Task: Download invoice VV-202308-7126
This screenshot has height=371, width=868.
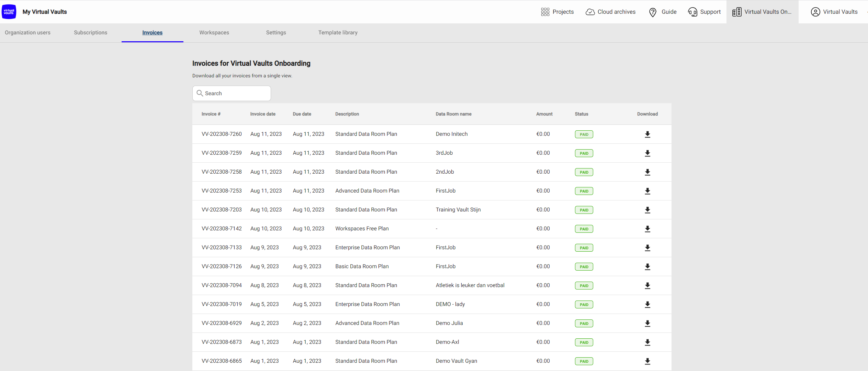Action: pyautogui.click(x=647, y=267)
